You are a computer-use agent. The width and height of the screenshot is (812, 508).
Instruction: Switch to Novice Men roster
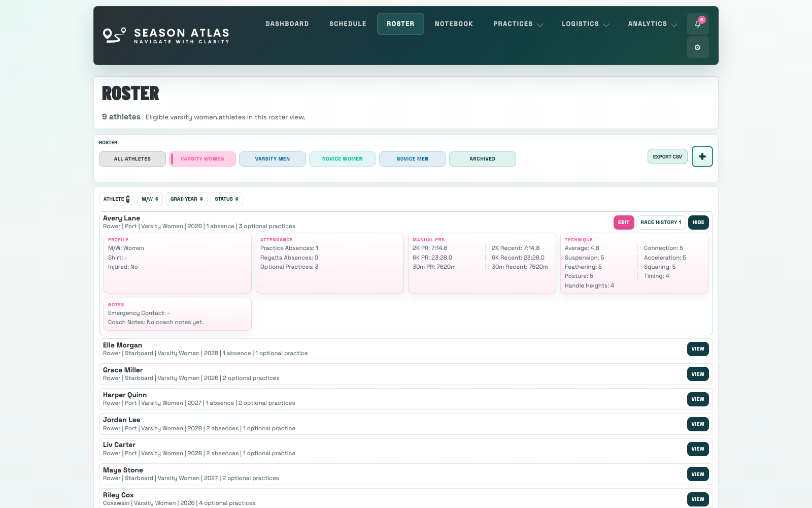coord(413,159)
